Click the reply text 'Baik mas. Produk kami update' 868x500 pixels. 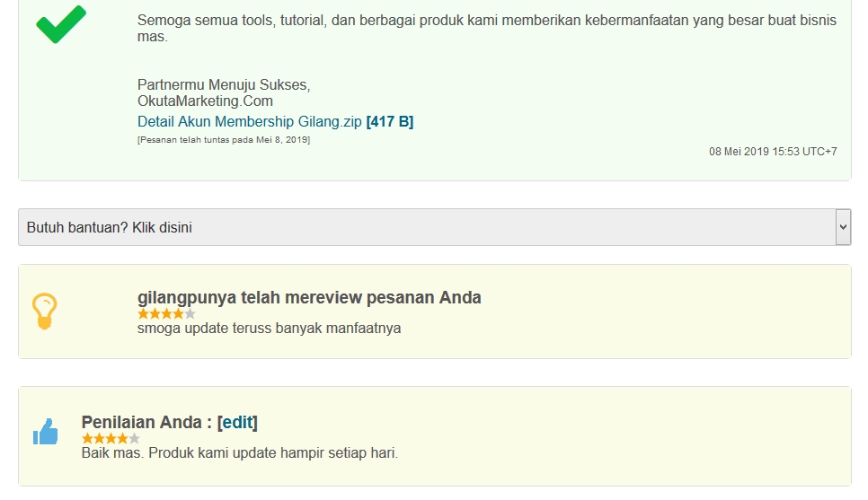tap(239, 452)
